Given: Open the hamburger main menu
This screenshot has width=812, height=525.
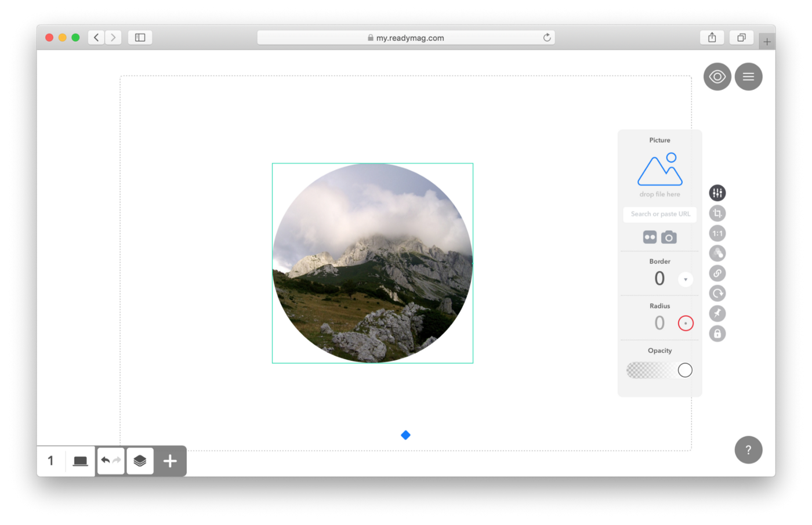Looking at the screenshot, I should click(x=748, y=77).
